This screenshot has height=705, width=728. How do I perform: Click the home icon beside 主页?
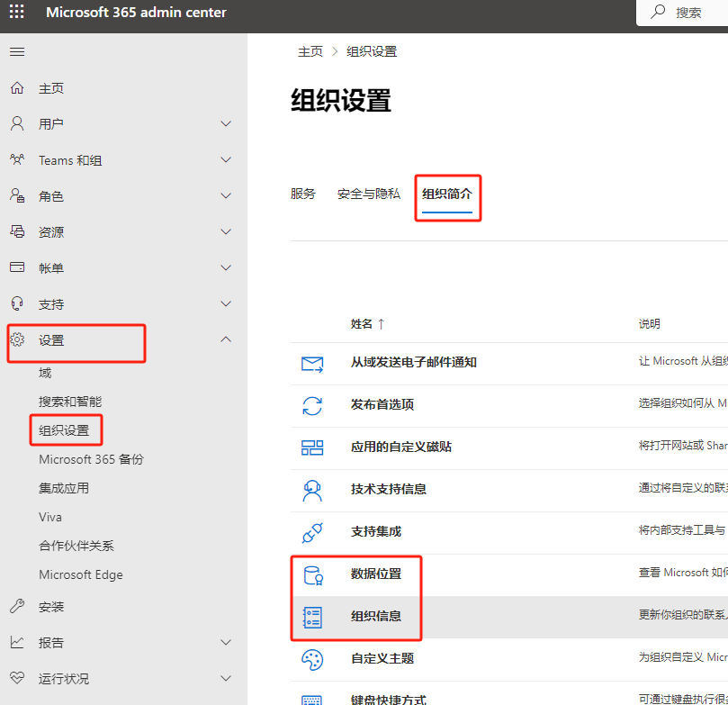coord(17,87)
